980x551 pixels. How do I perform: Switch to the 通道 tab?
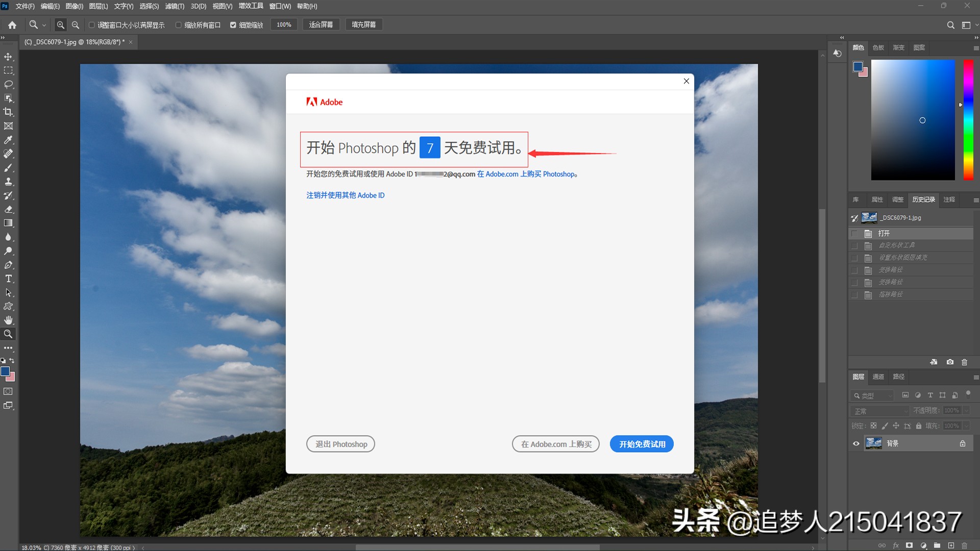coord(878,377)
